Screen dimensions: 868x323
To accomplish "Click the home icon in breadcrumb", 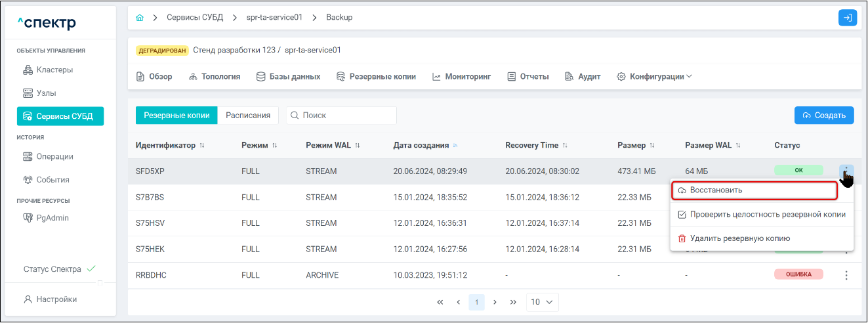I will pyautogui.click(x=139, y=18).
